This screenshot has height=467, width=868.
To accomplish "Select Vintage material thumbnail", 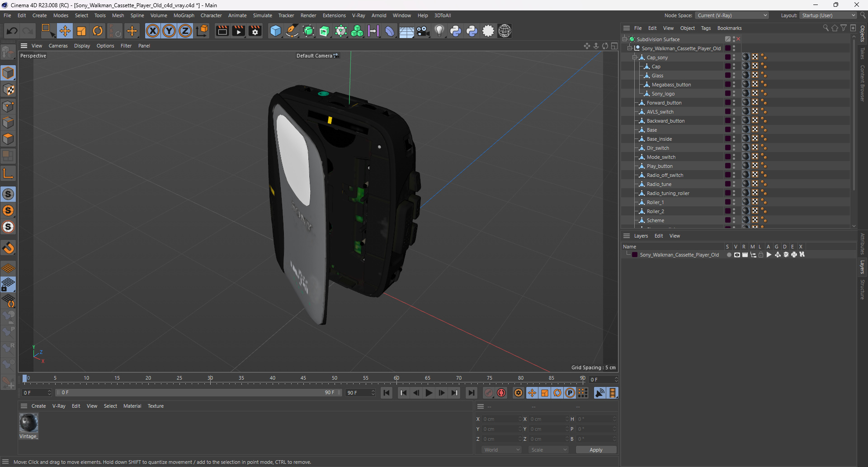I will coord(28,423).
